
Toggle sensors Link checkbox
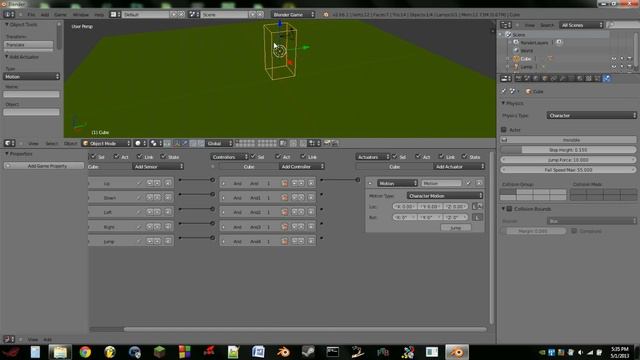[140, 156]
